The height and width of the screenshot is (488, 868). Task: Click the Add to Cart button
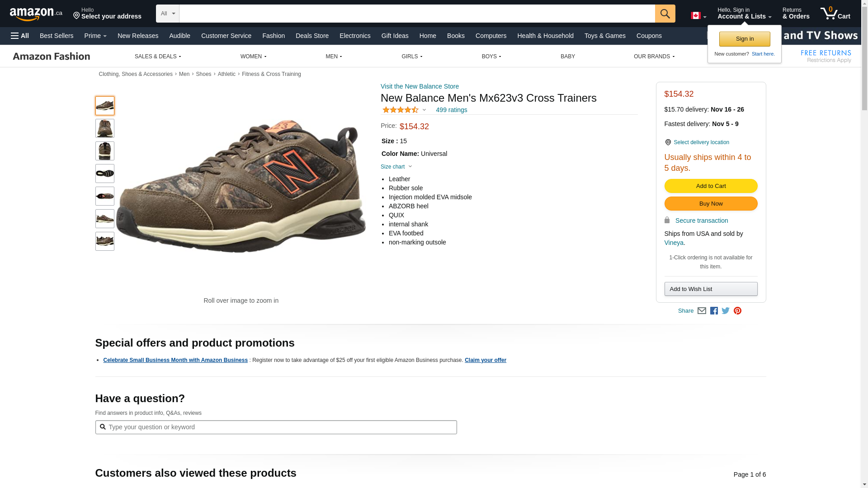[711, 186]
